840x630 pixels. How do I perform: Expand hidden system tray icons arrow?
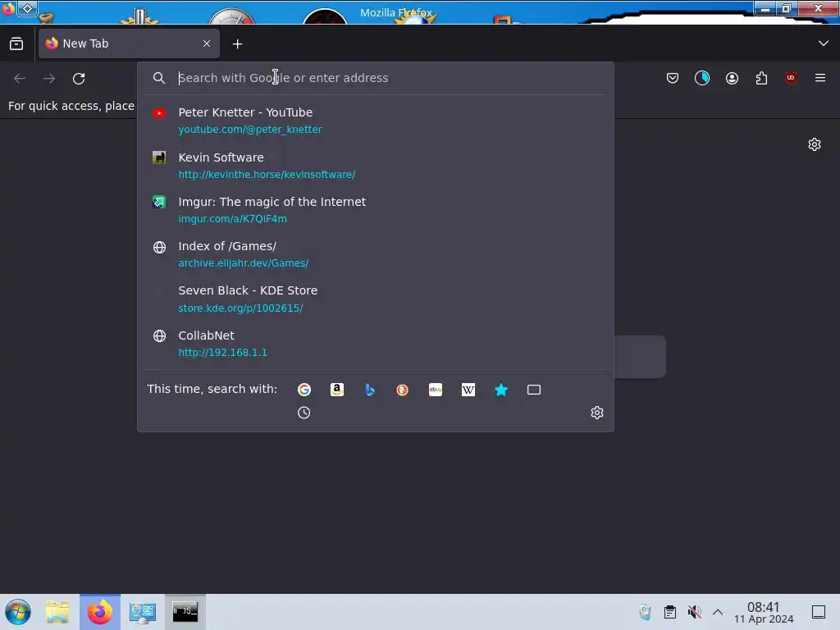click(x=718, y=612)
